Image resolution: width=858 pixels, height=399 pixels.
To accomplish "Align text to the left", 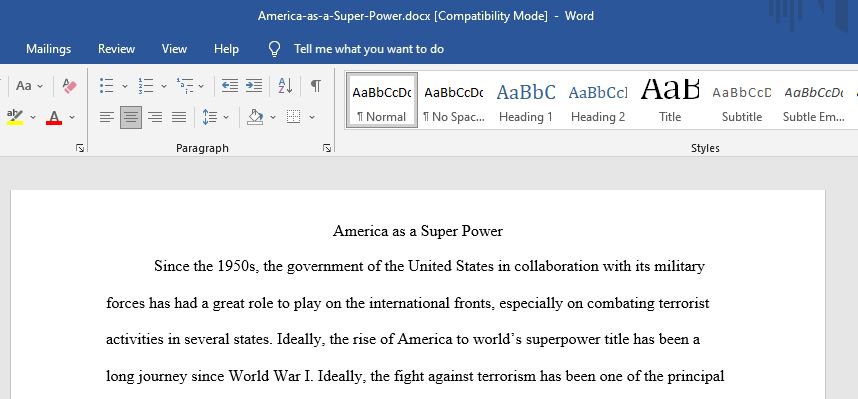I will (107, 117).
